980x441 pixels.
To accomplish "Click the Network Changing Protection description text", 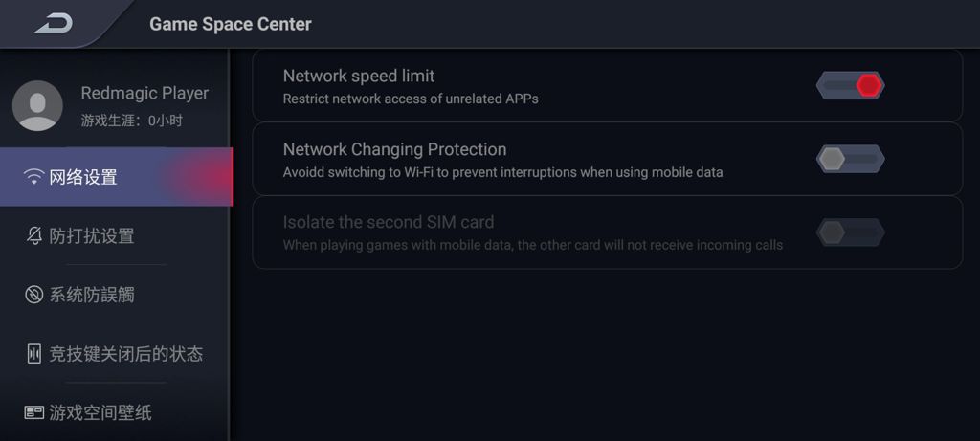I will pyautogui.click(x=502, y=173).
